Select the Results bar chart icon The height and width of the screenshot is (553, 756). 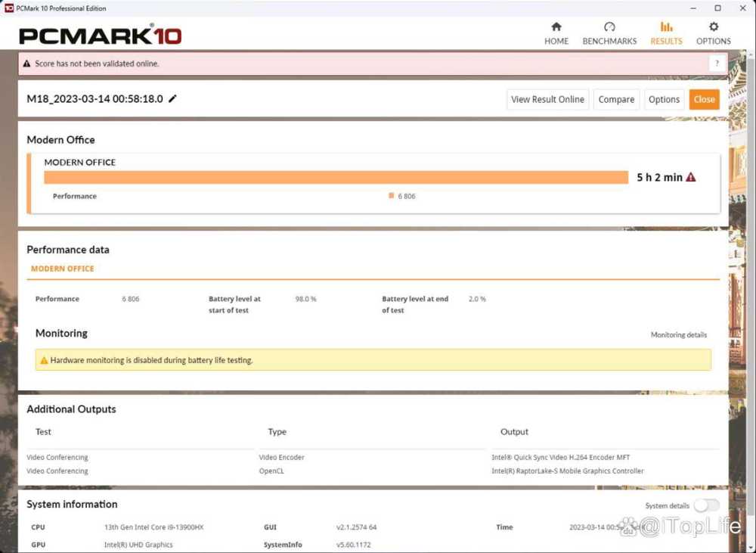tap(666, 27)
